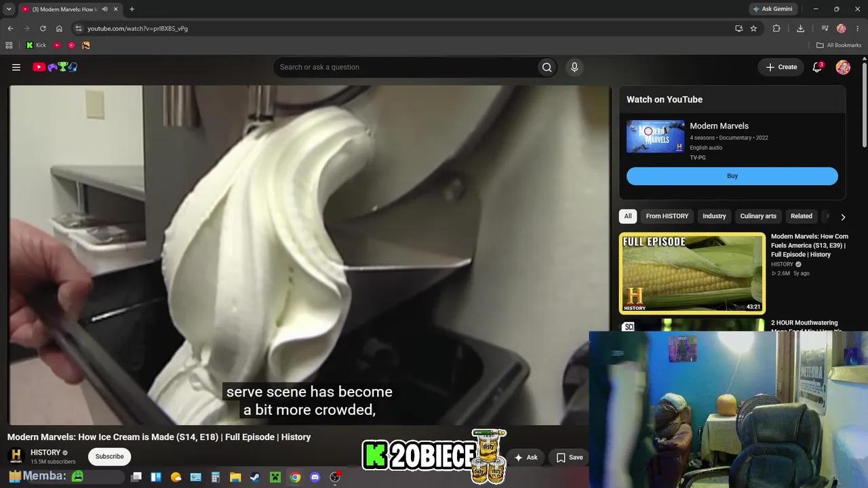Show more filter chips with right chevron

(843, 217)
